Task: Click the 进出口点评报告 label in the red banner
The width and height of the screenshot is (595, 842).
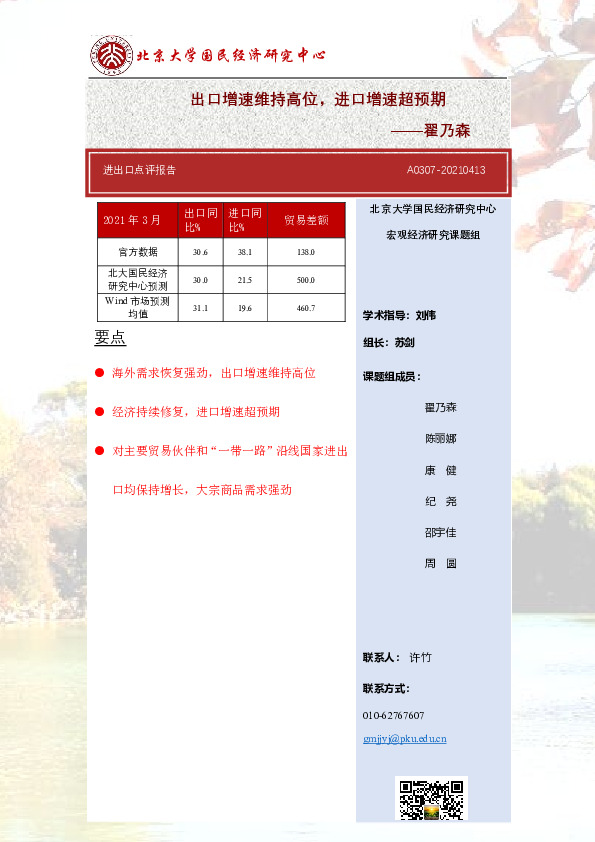Action: 140,170
